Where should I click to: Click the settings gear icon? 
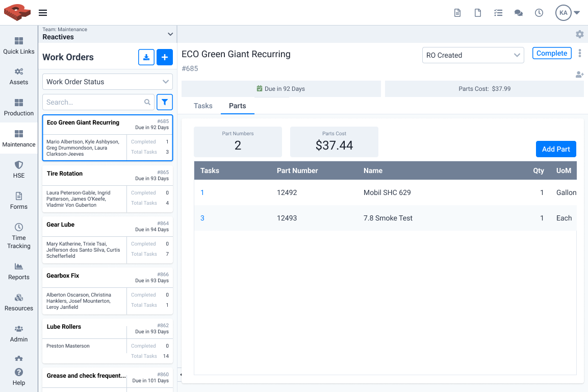579,34
